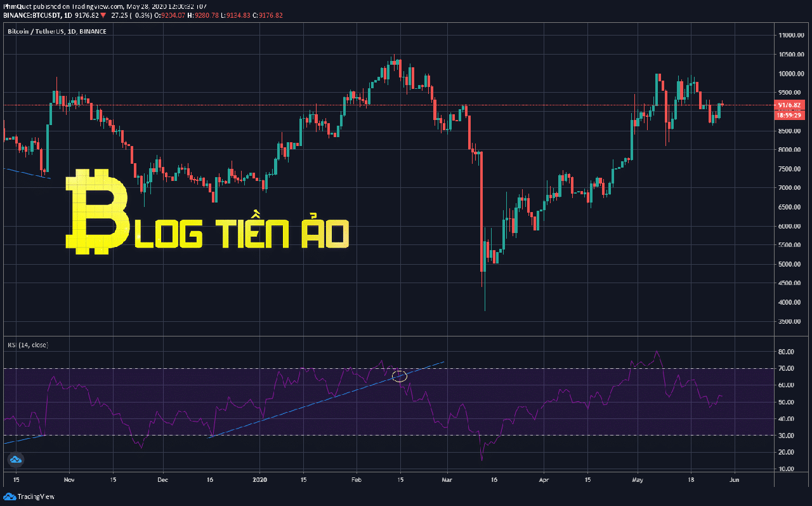Click the 'Bitcoin / TetherUS, 1D, BINANCE' chart title
Screen dimensions: 812x506
(x=56, y=31)
